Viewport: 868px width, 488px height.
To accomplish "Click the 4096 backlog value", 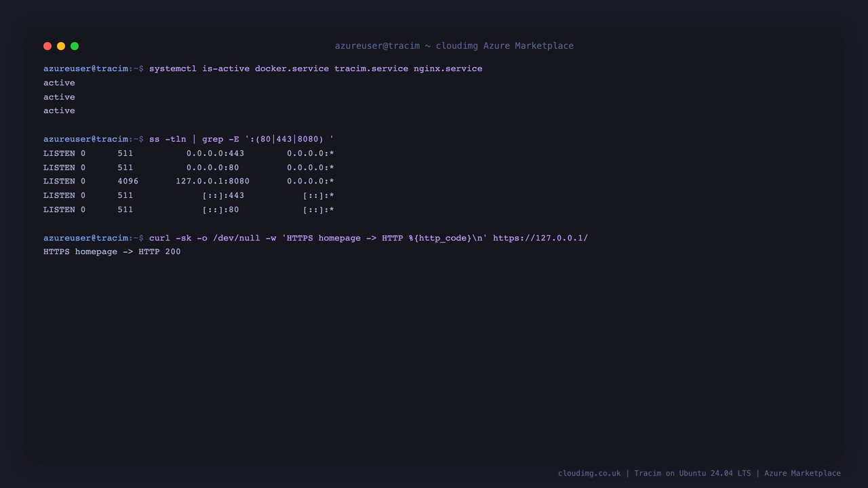I will click(127, 181).
